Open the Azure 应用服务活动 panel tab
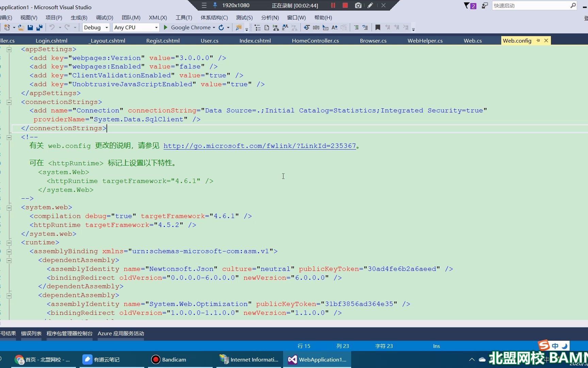Image resolution: width=588 pixels, height=368 pixels. pos(121,333)
